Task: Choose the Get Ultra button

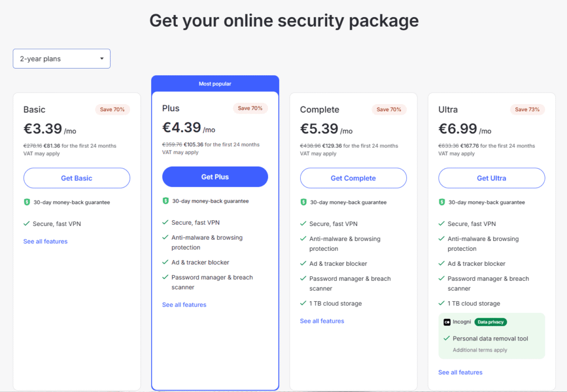Action: pyautogui.click(x=492, y=178)
